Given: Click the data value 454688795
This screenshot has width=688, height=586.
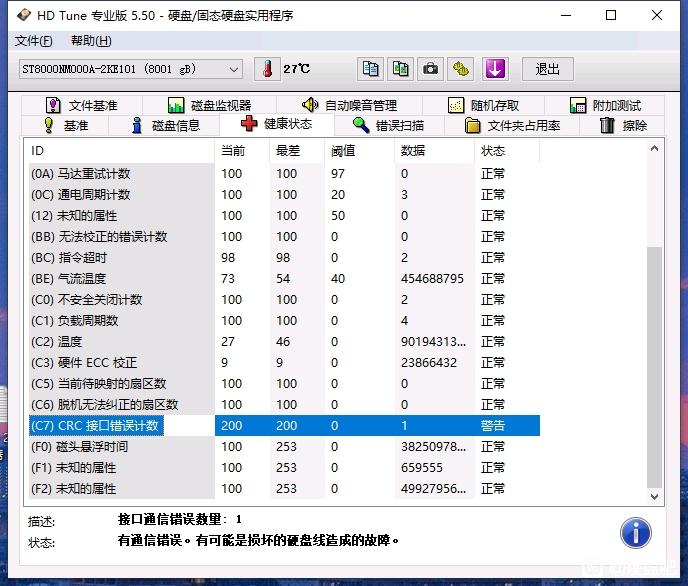Looking at the screenshot, I should point(432,279).
